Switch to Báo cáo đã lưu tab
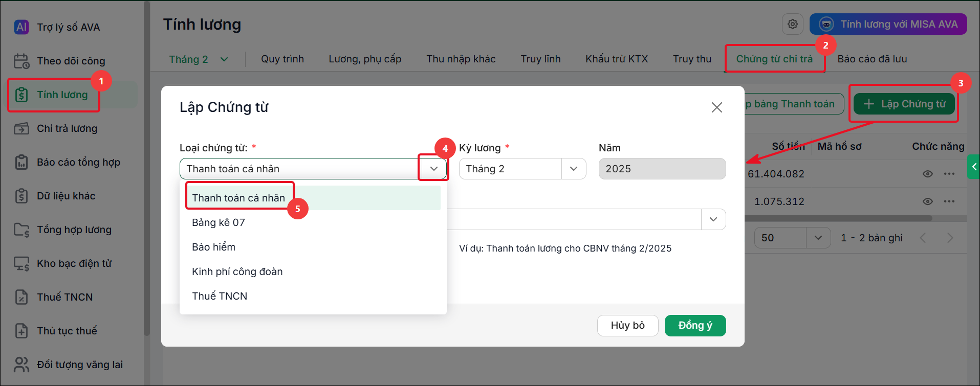This screenshot has height=386, width=980. pyautogui.click(x=872, y=59)
